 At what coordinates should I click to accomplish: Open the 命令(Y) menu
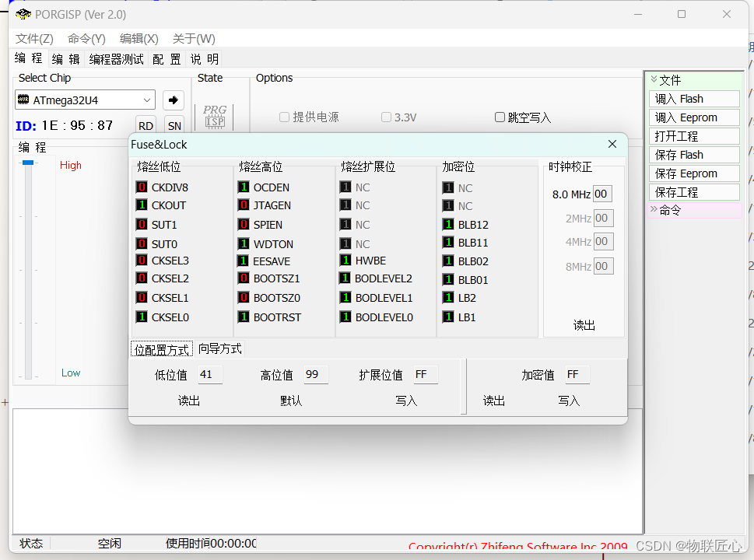tap(86, 38)
